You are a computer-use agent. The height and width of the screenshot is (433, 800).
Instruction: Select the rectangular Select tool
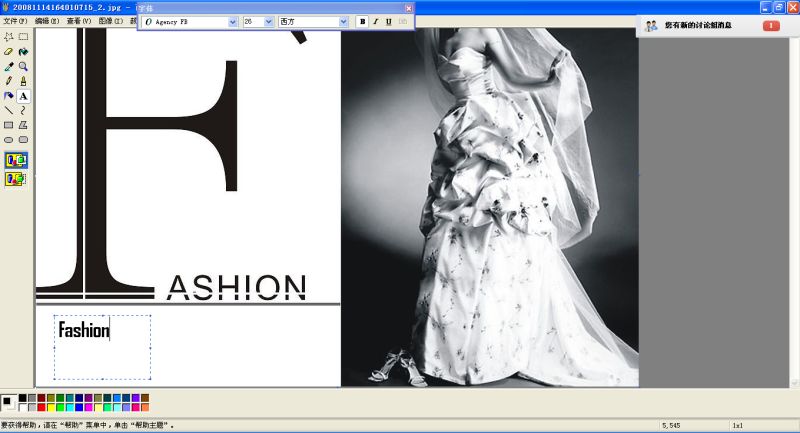pos(23,37)
